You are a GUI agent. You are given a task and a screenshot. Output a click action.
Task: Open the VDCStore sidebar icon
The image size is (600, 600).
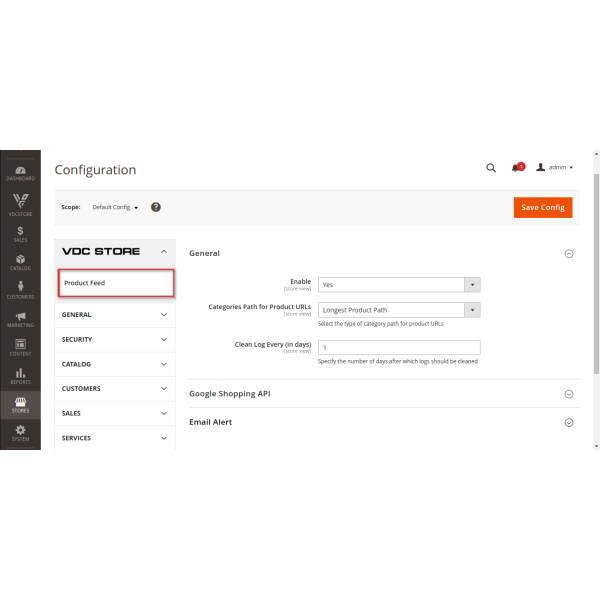point(20,203)
